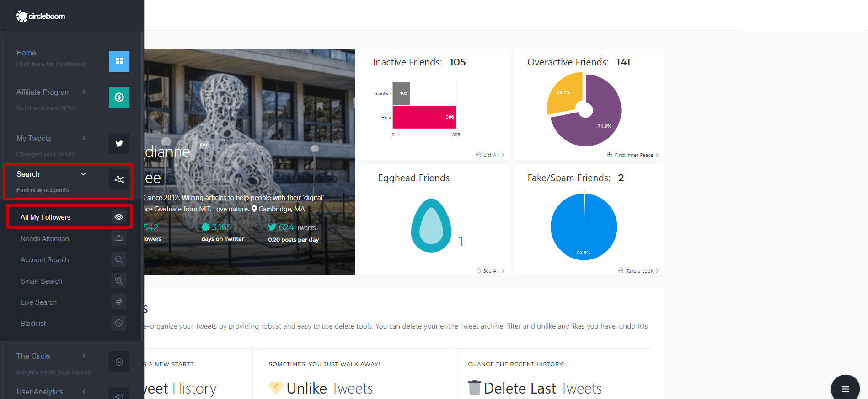The width and height of the screenshot is (868, 399).
Task: Expand the My Tweets submenu
Action: pyautogui.click(x=84, y=138)
